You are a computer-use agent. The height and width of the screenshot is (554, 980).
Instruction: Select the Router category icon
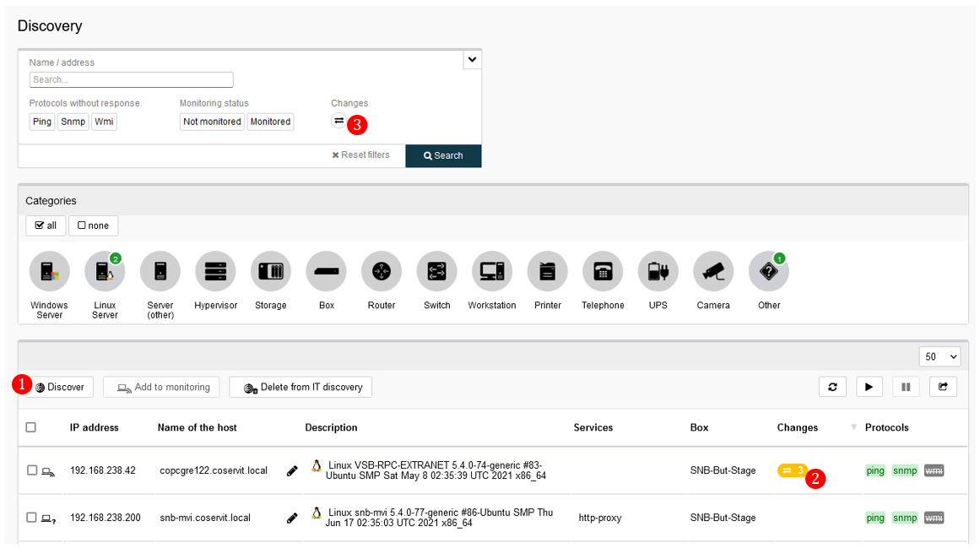pyautogui.click(x=382, y=271)
